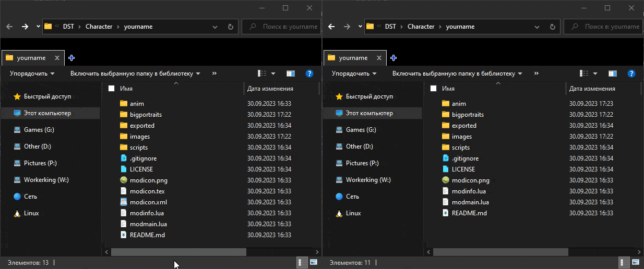The width and height of the screenshot is (644, 269).
Task: Open modicon.png in the right window
Action: click(x=470, y=180)
